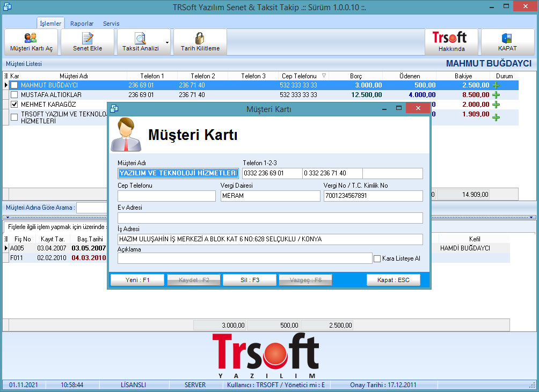
Task: Click Onay Tarihi : 17.12.2011 status entry
Action: coord(383,385)
